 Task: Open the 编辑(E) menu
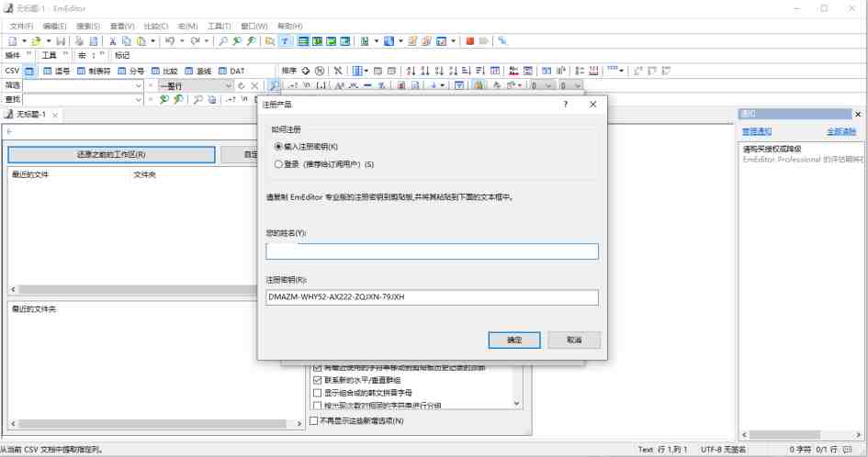point(54,26)
